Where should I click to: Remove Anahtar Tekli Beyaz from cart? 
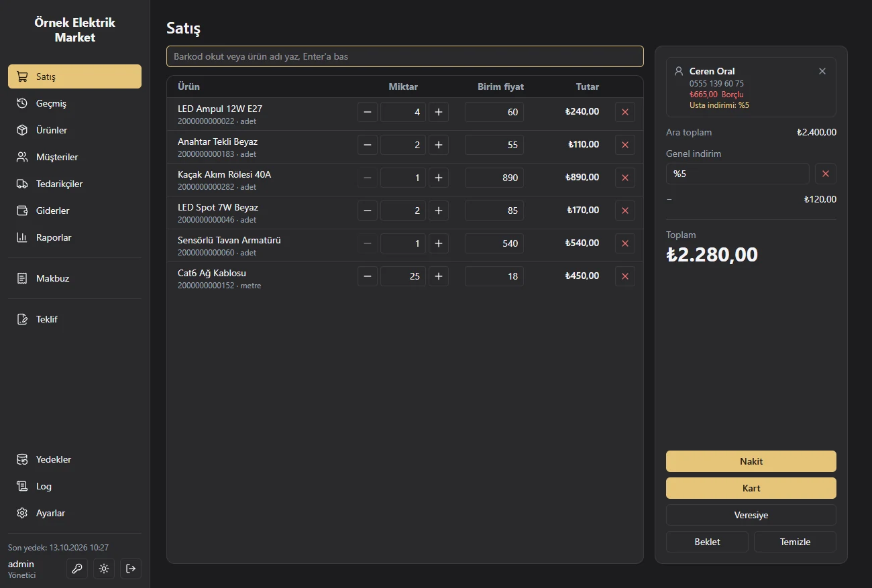625,145
